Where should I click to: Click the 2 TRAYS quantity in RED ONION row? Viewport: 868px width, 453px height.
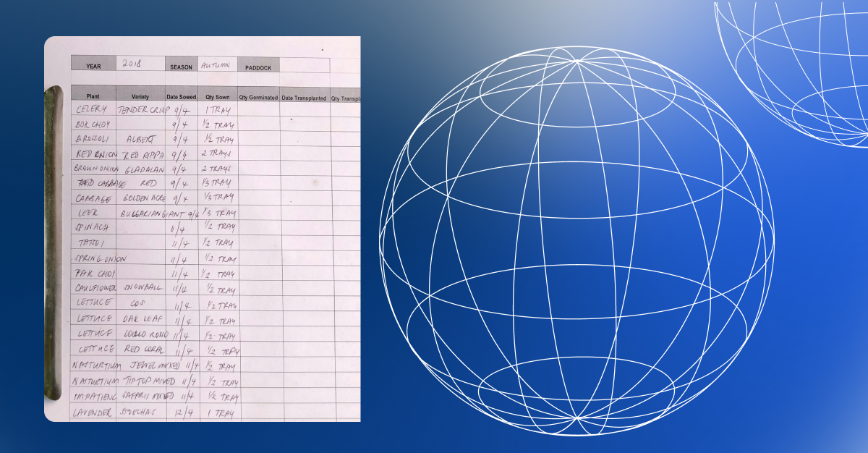pos(218,154)
